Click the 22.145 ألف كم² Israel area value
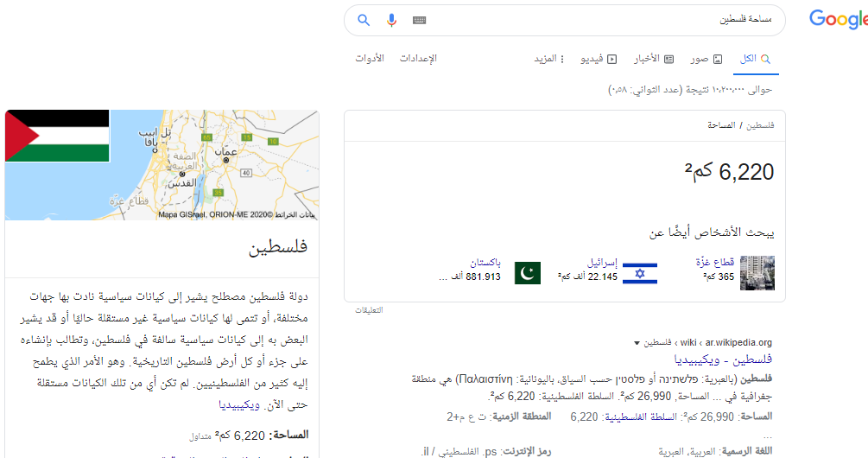This screenshot has width=868, height=458. (x=587, y=277)
